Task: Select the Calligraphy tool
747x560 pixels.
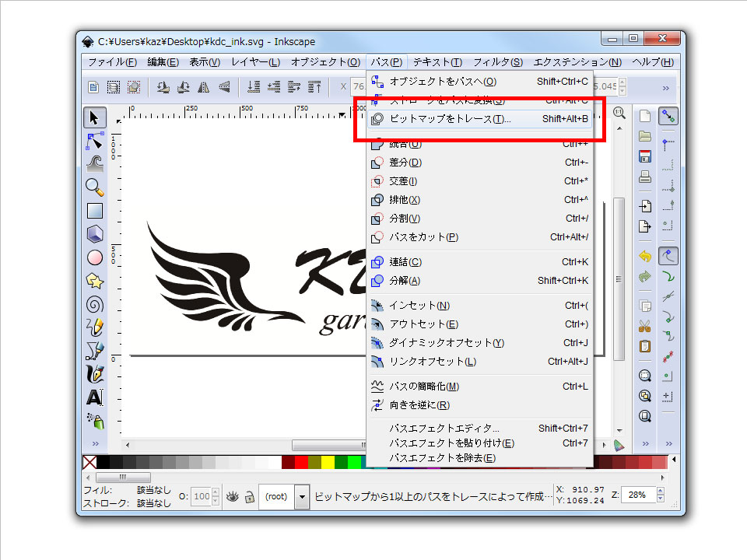Action: pyautogui.click(x=94, y=374)
